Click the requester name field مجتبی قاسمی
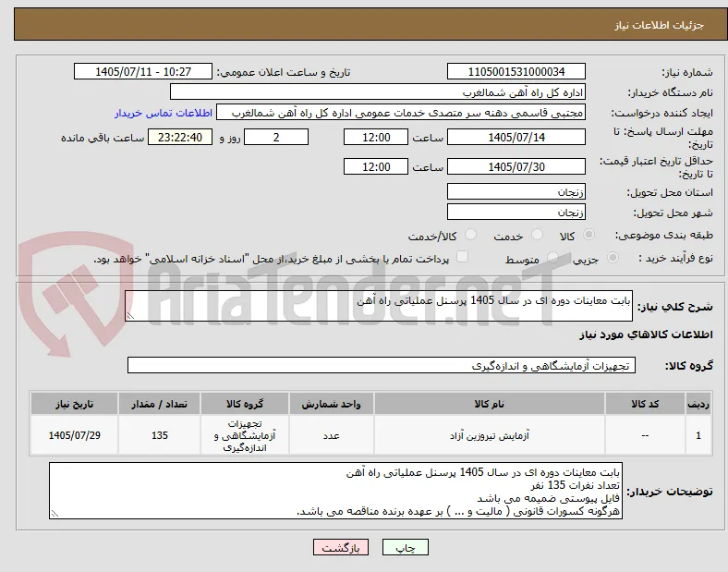Screen dimensions: 728x572 (401, 113)
